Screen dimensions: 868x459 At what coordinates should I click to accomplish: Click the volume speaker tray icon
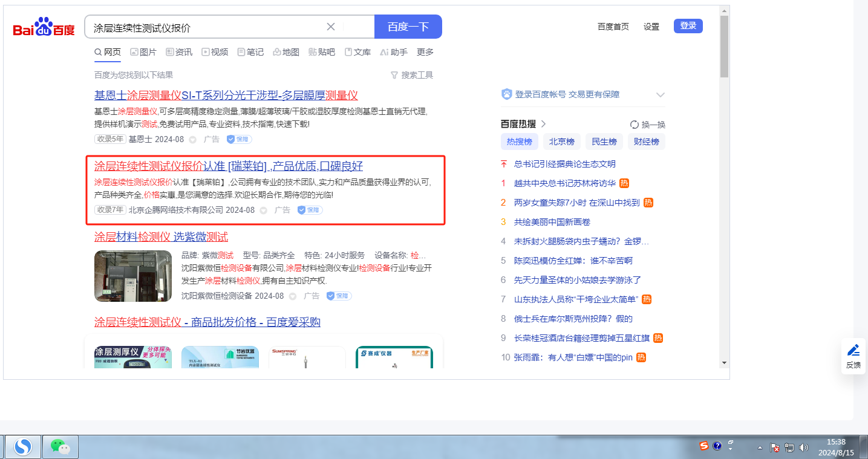coord(804,448)
